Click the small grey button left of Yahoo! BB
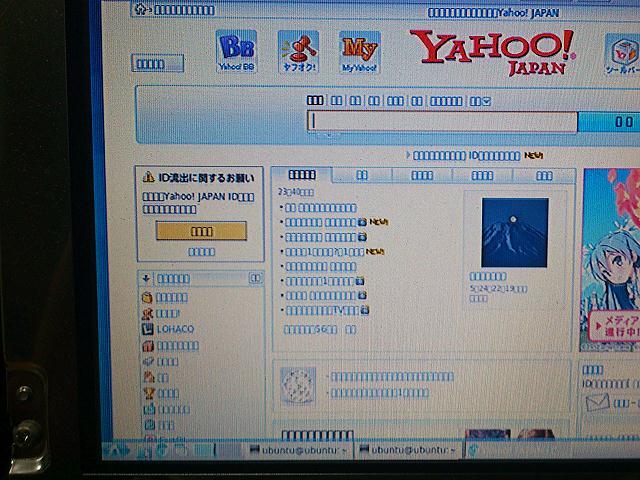Image resolution: width=640 pixels, height=480 pixels. point(157,63)
